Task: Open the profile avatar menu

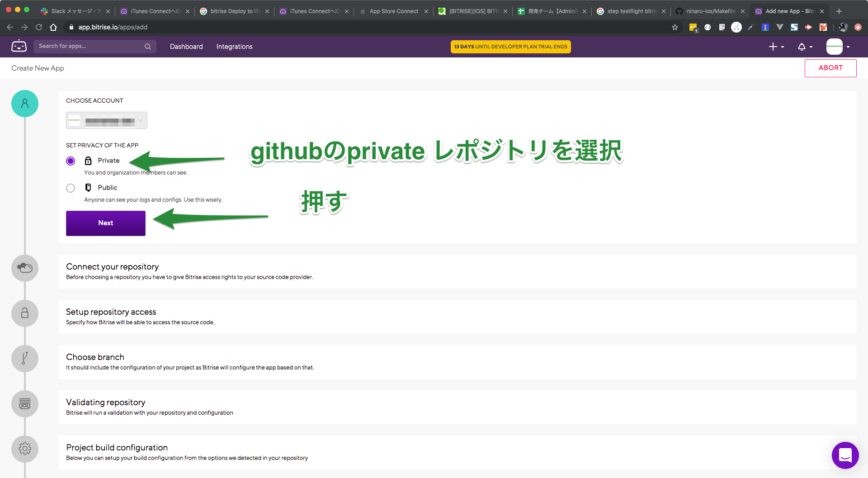Action: coord(838,47)
